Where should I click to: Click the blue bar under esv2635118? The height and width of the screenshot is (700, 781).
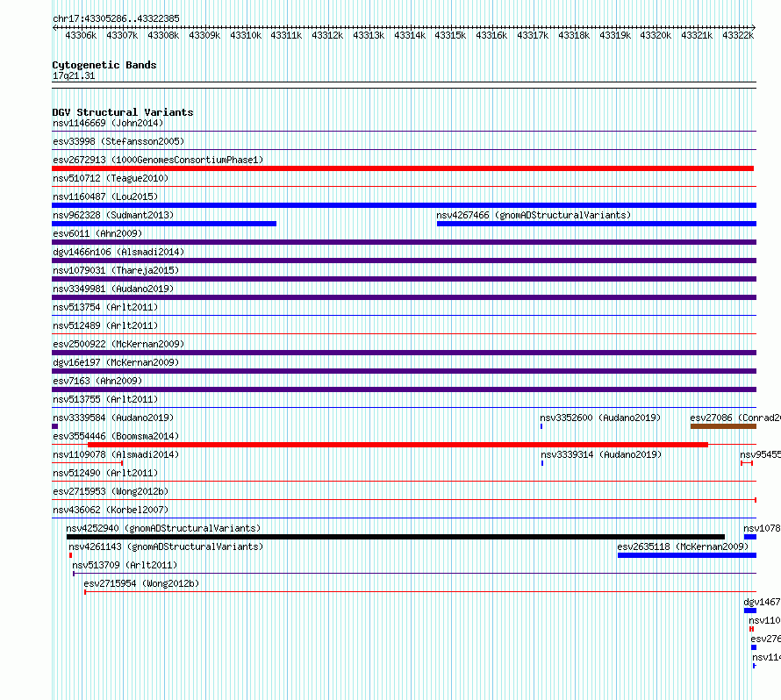tap(687, 555)
